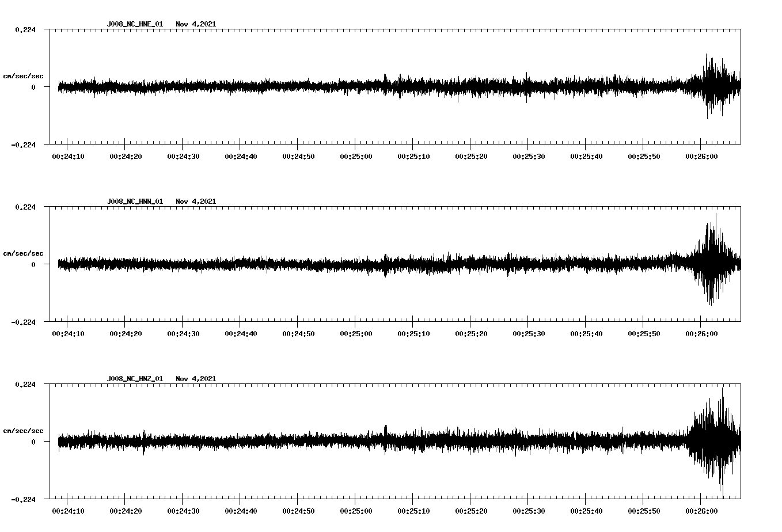Select the cm/sec/sec unit label on HNN plot
Image resolution: width=782 pixels, height=532 pixels.
23,254
